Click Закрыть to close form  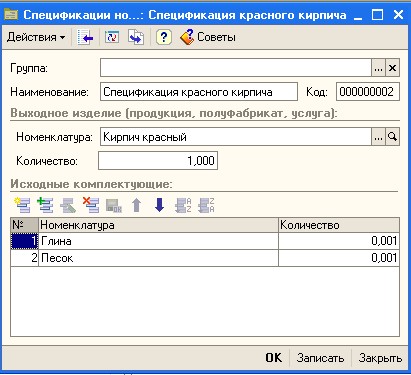coord(380,358)
